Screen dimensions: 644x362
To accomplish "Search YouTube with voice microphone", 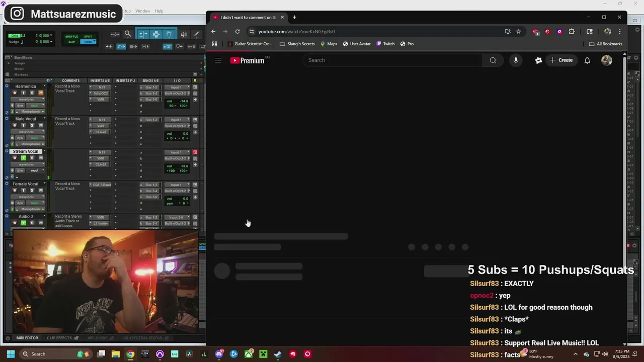I will [516, 60].
